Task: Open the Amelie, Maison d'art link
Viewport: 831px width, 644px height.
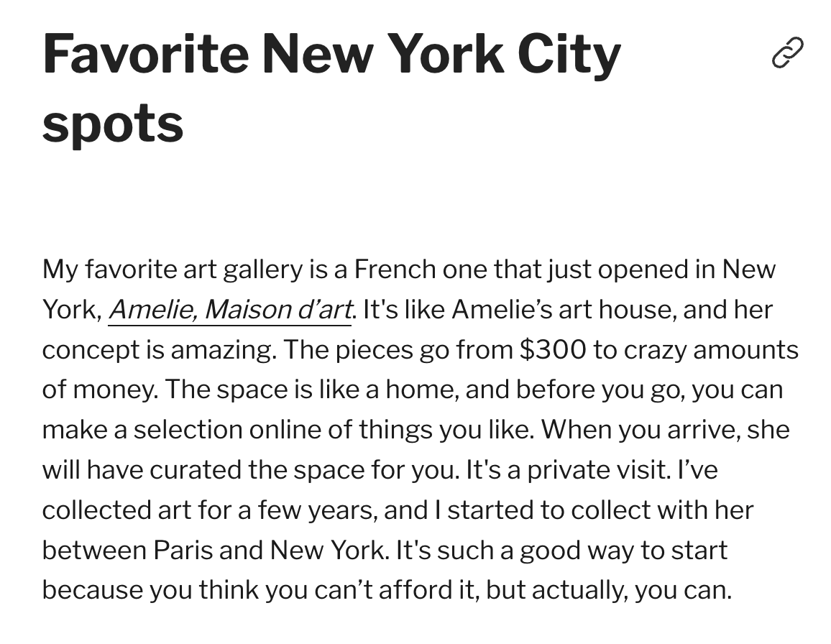Action: [230, 310]
